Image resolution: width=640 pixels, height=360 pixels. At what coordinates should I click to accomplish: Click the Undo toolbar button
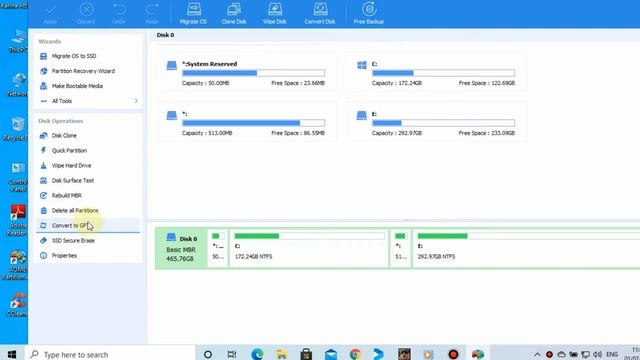click(119, 13)
